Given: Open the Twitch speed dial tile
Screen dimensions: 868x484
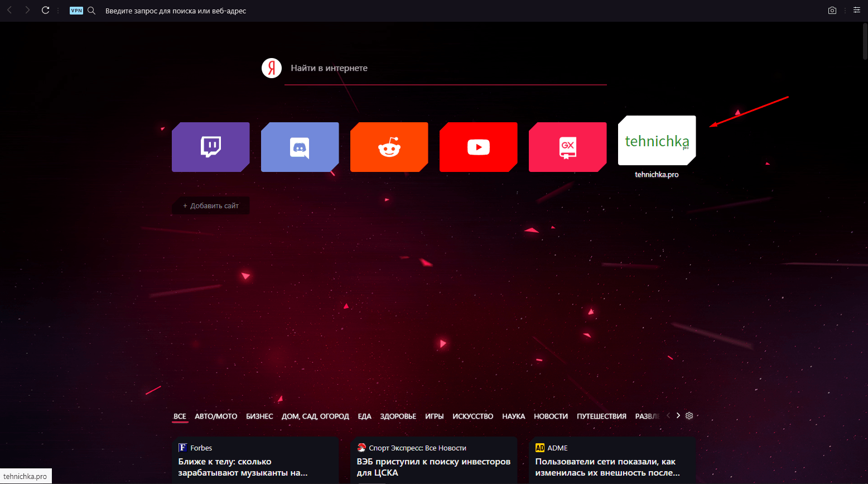Looking at the screenshot, I should (x=211, y=147).
